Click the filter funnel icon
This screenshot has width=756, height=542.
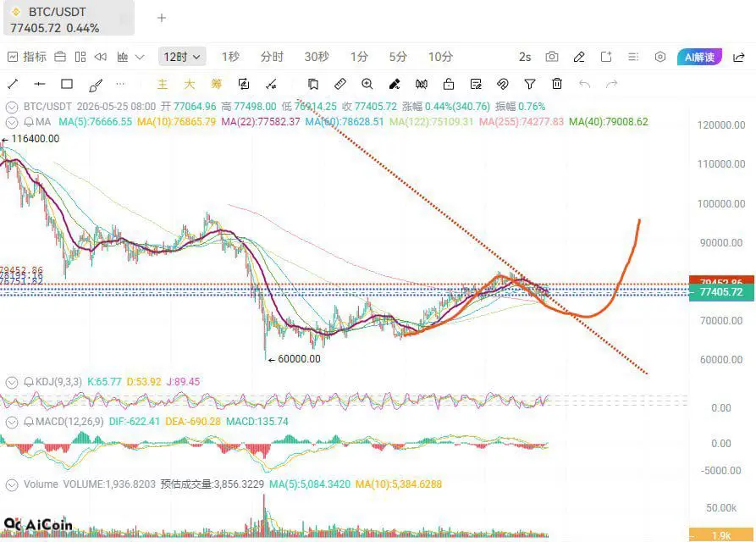[530, 85]
